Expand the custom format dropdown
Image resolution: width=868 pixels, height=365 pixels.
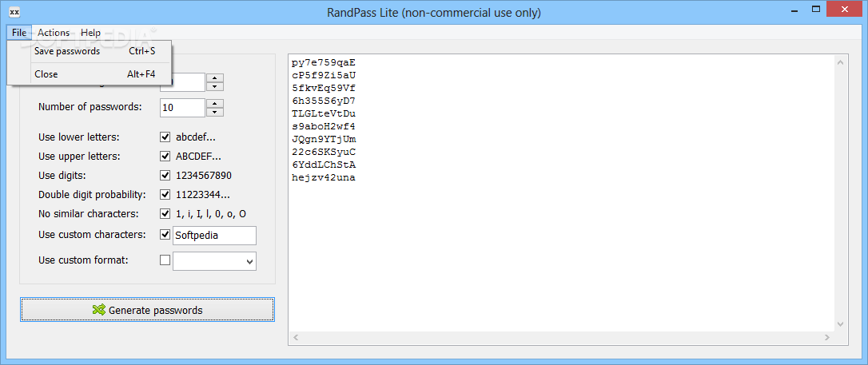tap(249, 262)
